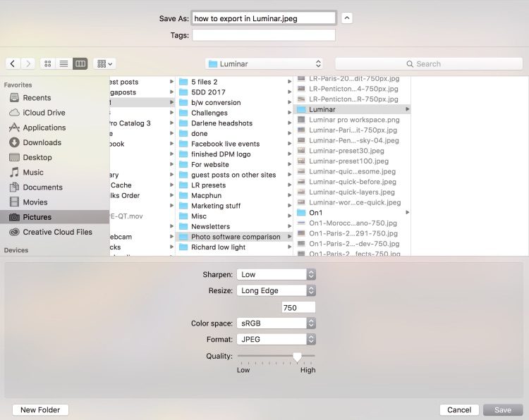This screenshot has width=529, height=420.
Task: Click the Search field
Action: pos(429,63)
